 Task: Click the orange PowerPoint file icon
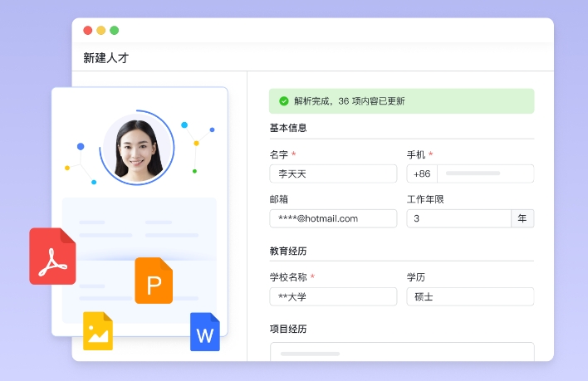154,281
